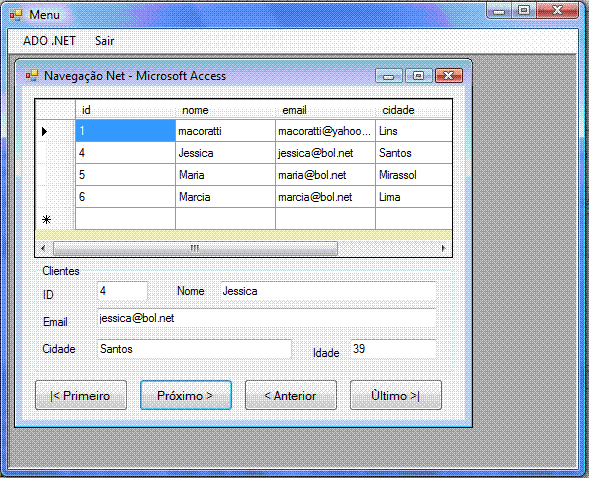Go to next record with Próximo >

(186, 395)
